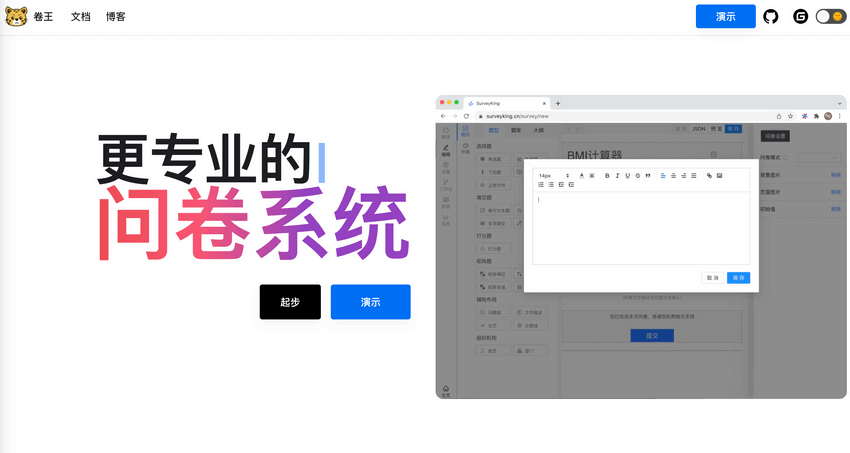Click the bookmark star in the screenshot's address bar
The image size is (850, 453).
pyautogui.click(x=790, y=116)
